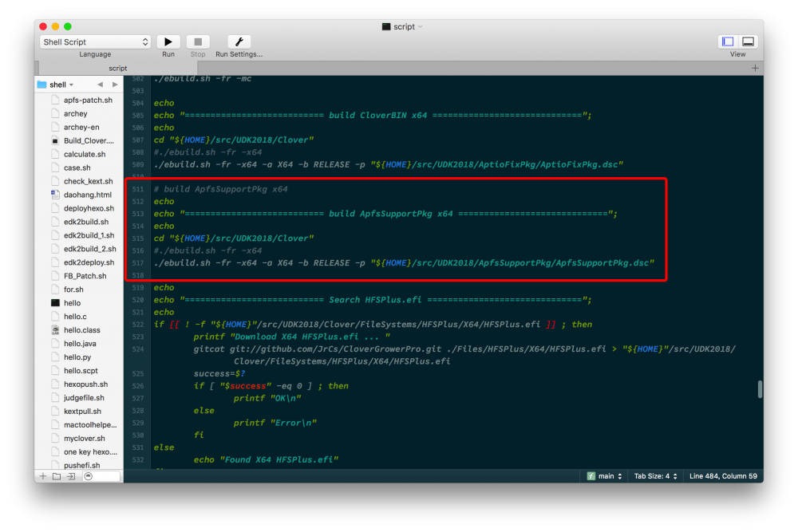The image size is (798, 532).
Task: Click Build_Clover file icon
Action: 55,140
